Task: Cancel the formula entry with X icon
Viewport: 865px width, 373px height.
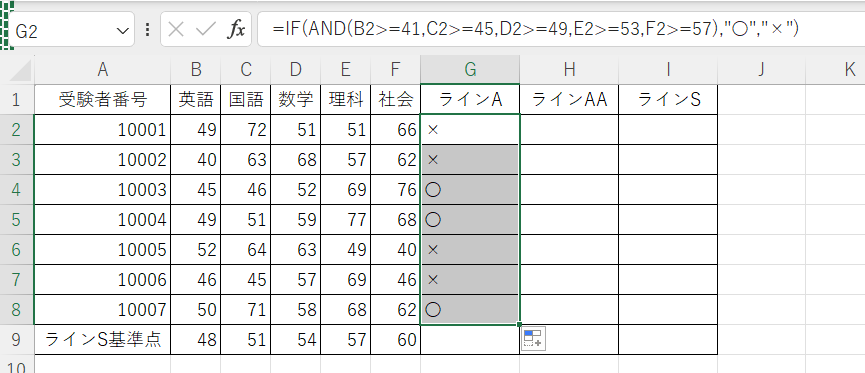Action: click(175, 30)
